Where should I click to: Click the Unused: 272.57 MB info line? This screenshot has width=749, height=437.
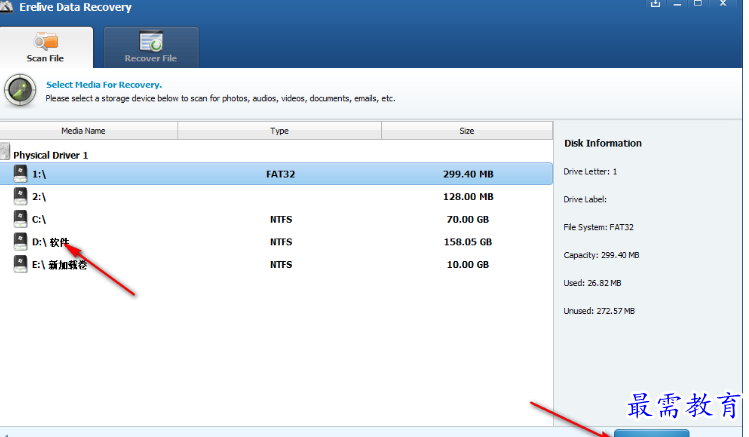[599, 311]
